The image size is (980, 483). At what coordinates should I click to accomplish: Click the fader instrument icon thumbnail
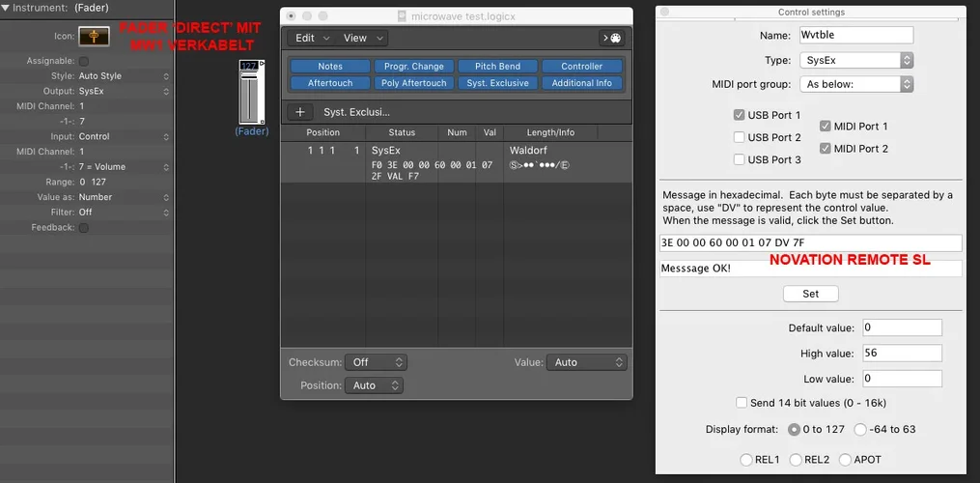click(x=94, y=37)
